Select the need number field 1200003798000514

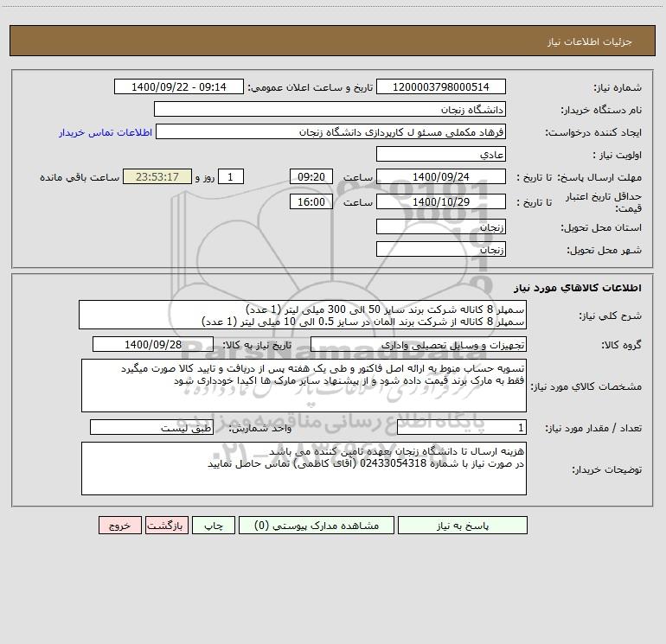pyautogui.click(x=441, y=86)
